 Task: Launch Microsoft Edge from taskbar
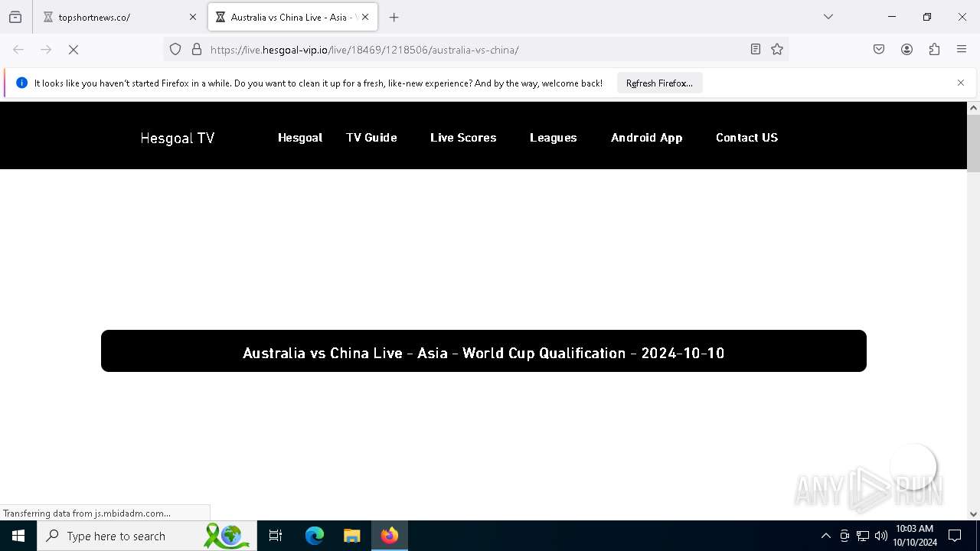point(315,536)
